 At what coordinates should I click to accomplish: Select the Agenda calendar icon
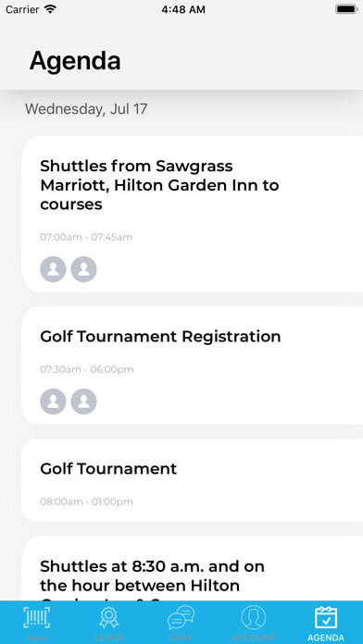coord(326,618)
